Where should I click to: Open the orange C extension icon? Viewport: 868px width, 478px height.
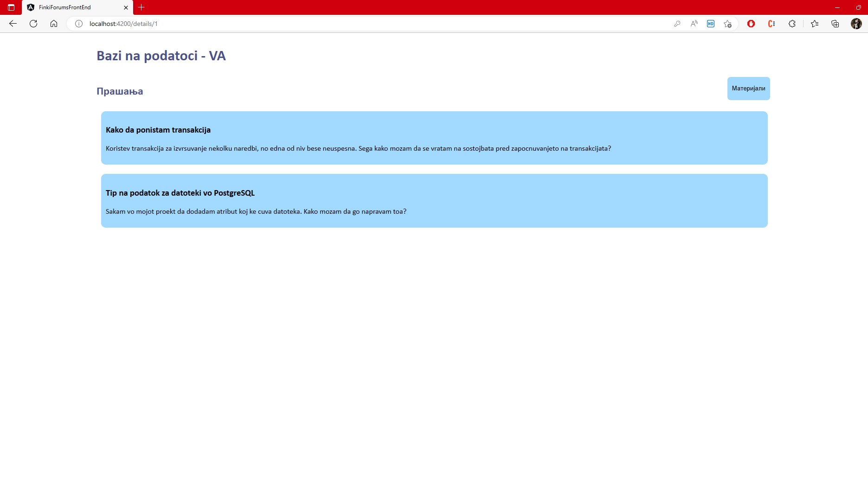point(772,24)
